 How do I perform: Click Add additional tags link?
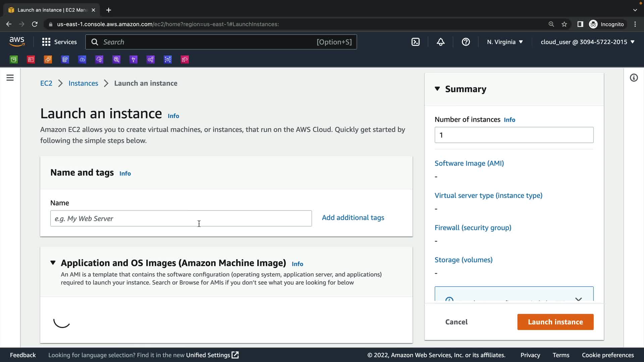[353, 218]
